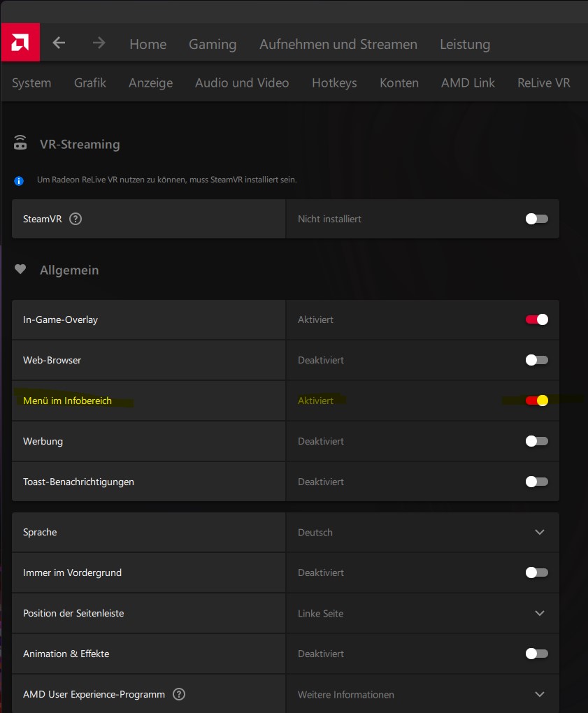588x713 pixels.
Task: Click the AMD logo icon
Action: click(x=20, y=43)
